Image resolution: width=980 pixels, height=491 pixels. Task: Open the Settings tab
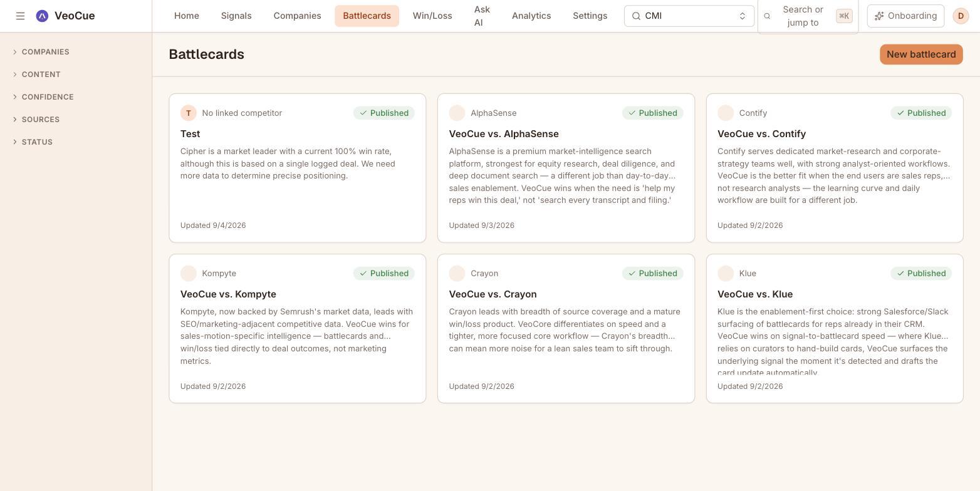coord(590,16)
